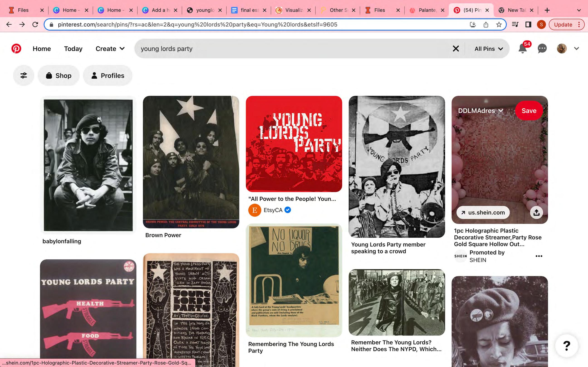Expand the Create dropdown menu
Screen dimensions: 588x367
point(110,48)
